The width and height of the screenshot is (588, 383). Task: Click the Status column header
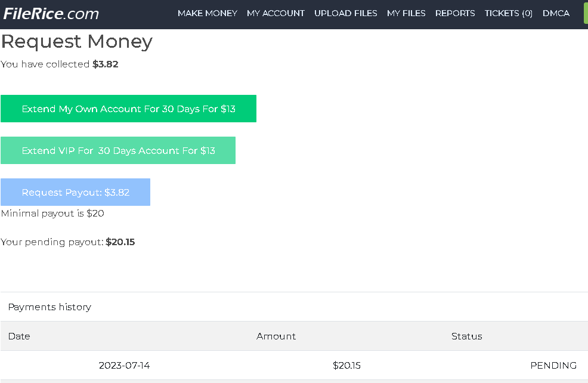[466, 336]
